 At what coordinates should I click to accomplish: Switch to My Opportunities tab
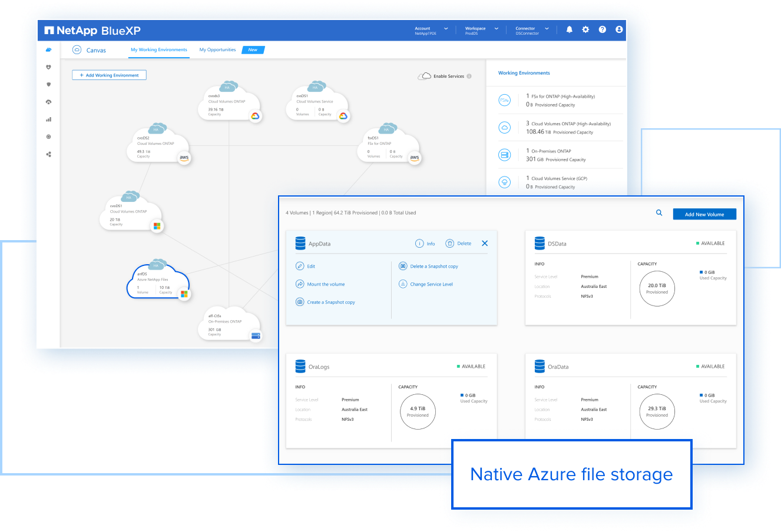[217, 50]
